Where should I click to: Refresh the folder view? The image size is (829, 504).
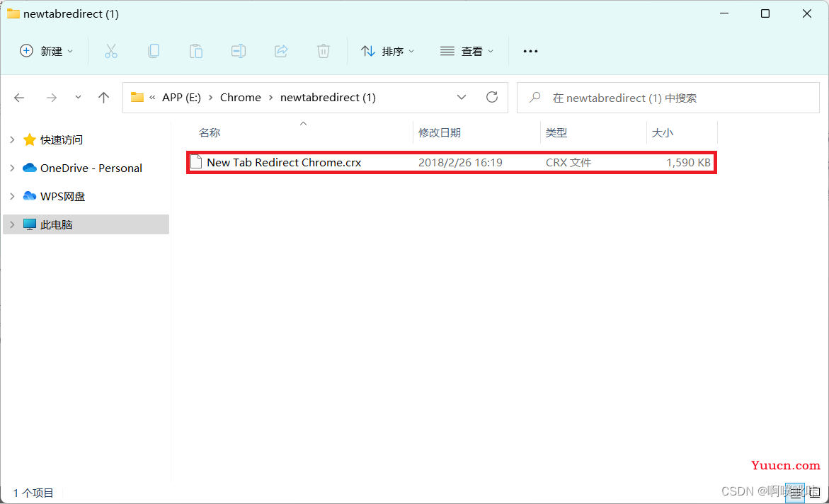click(492, 97)
